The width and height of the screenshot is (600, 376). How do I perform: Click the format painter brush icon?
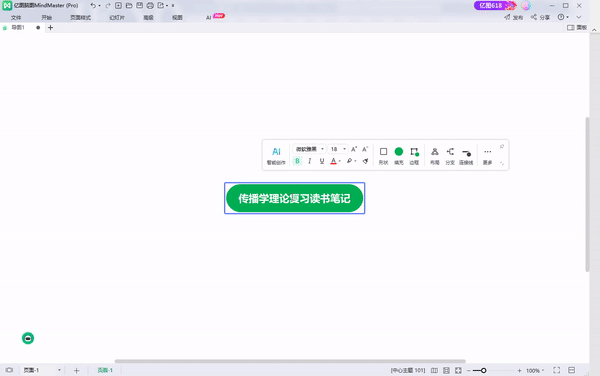coord(365,161)
